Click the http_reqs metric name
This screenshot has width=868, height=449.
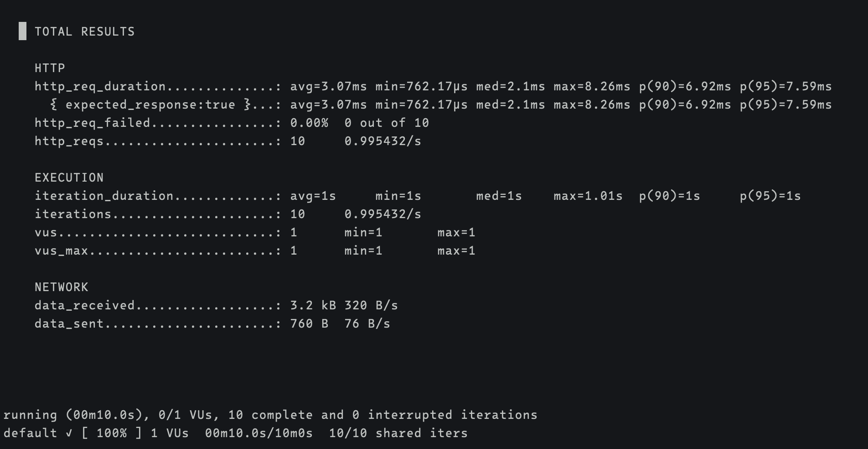pos(69,141)
